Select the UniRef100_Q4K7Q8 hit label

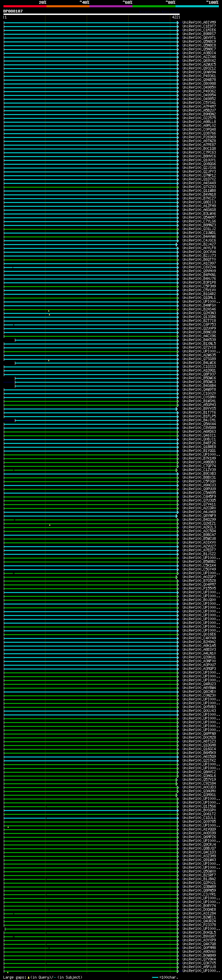tap(199, 944)
